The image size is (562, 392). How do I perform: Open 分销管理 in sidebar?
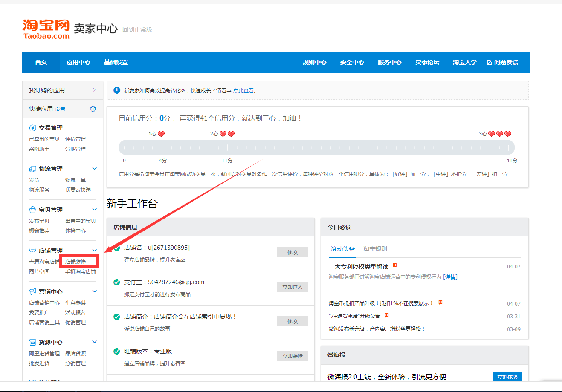coord(75,363)
